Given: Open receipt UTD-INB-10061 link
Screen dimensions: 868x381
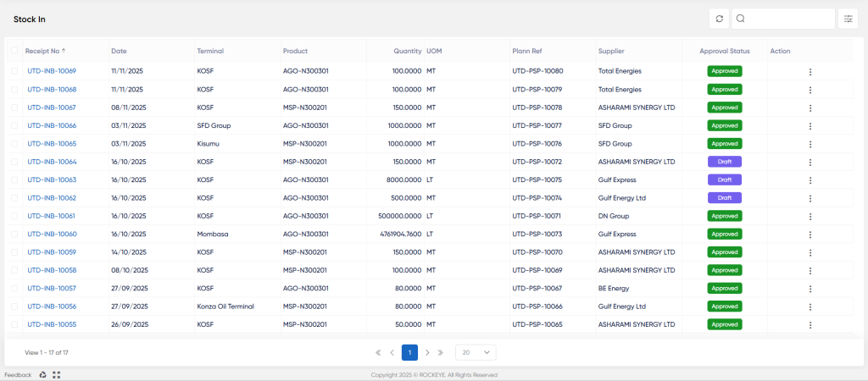Looking at the screenshot, I should 52,216.
